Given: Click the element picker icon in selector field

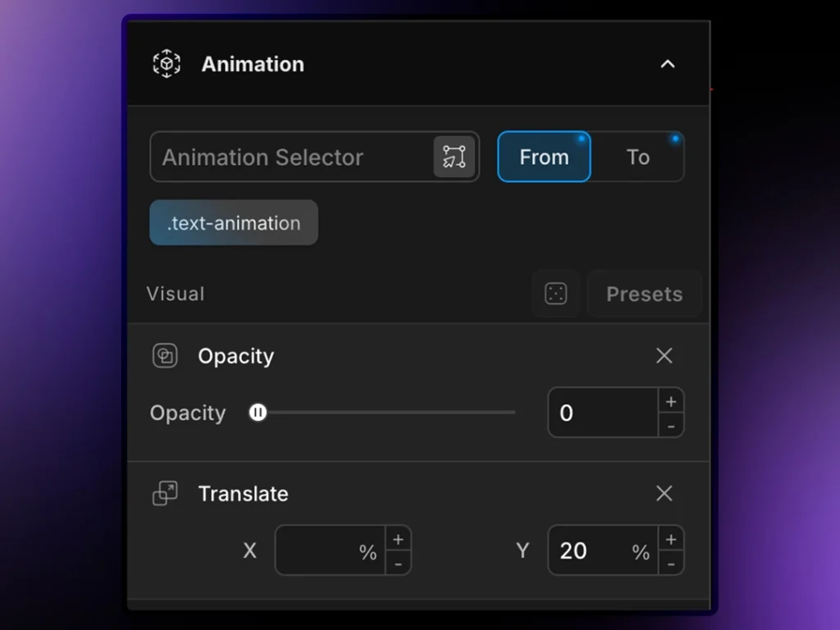Looking at the screenshot, I should point(454,157).
